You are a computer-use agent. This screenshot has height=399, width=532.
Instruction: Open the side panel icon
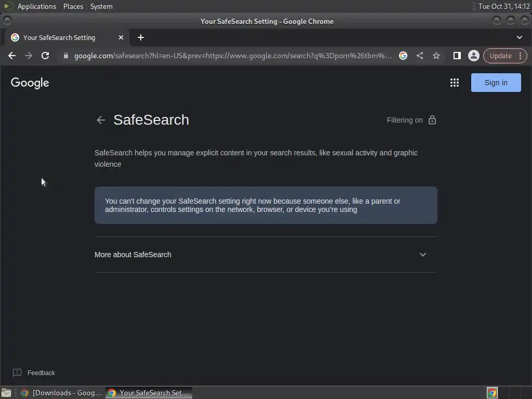pos(457,56)
